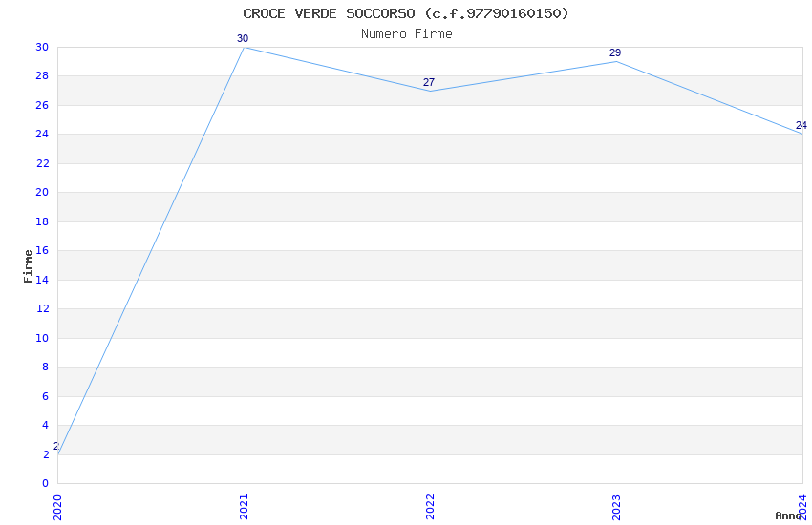Click the y-axis tick value 20
812x525 pixels.
click(x=42, y=193)
